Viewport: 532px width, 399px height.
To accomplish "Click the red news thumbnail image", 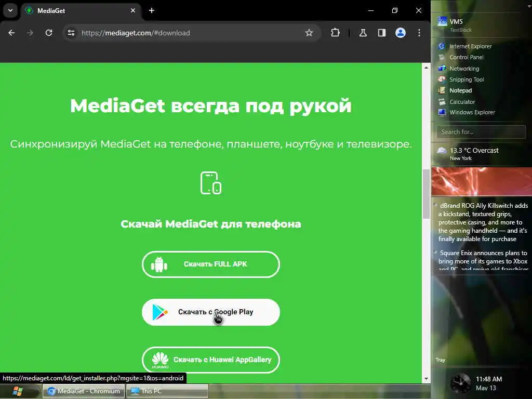I will pyautogui.click(x=482, y=181).
